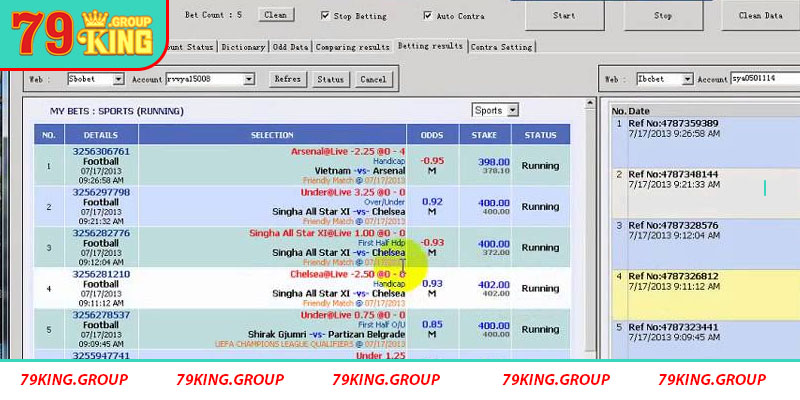Open the Sports filter dropdown

[513, 110]
